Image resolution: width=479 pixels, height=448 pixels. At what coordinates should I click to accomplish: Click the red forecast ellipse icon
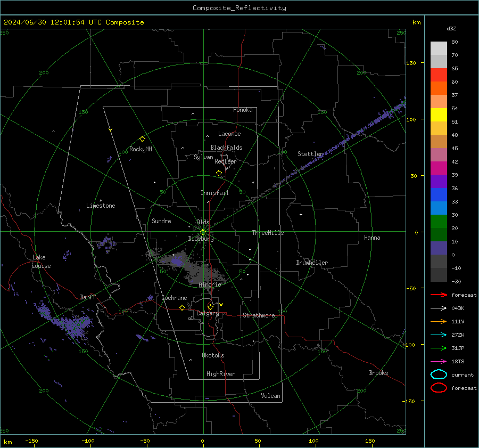pyautogui.click(x=439, y=388)
